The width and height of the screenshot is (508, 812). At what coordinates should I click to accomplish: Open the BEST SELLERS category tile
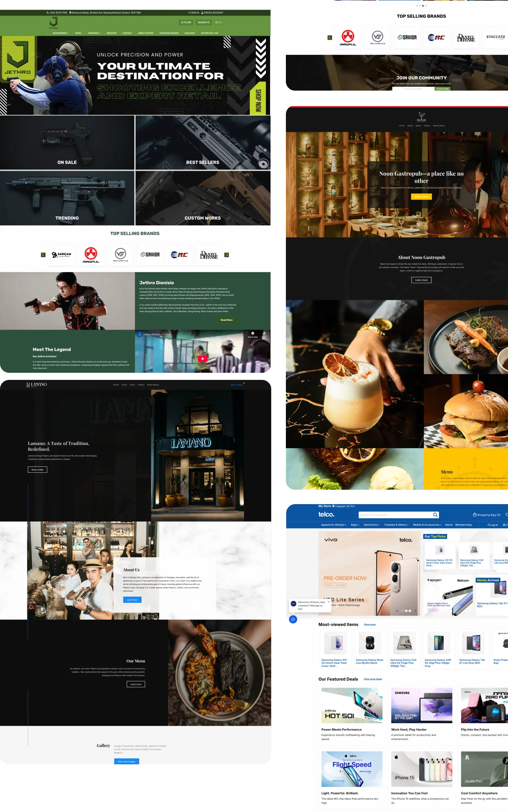(203, 143)
